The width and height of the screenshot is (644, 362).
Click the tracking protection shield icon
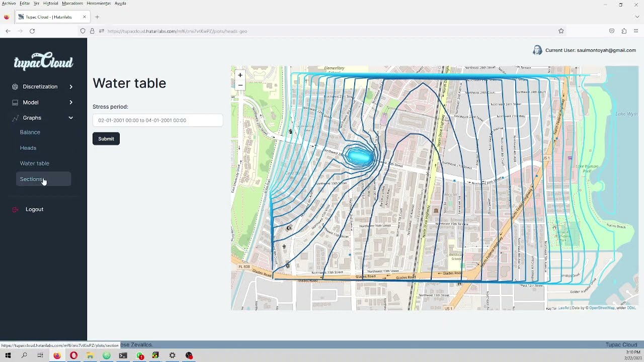(83, 31)
